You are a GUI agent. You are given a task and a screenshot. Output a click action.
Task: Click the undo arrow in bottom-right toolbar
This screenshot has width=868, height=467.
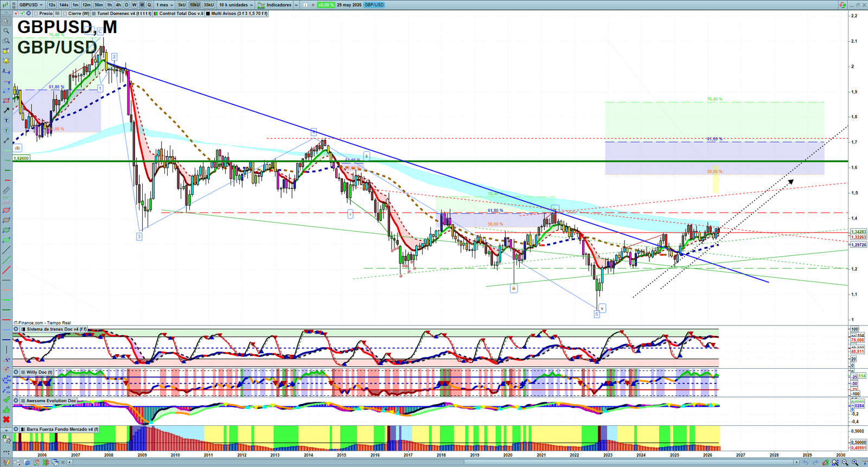[806, 463]
